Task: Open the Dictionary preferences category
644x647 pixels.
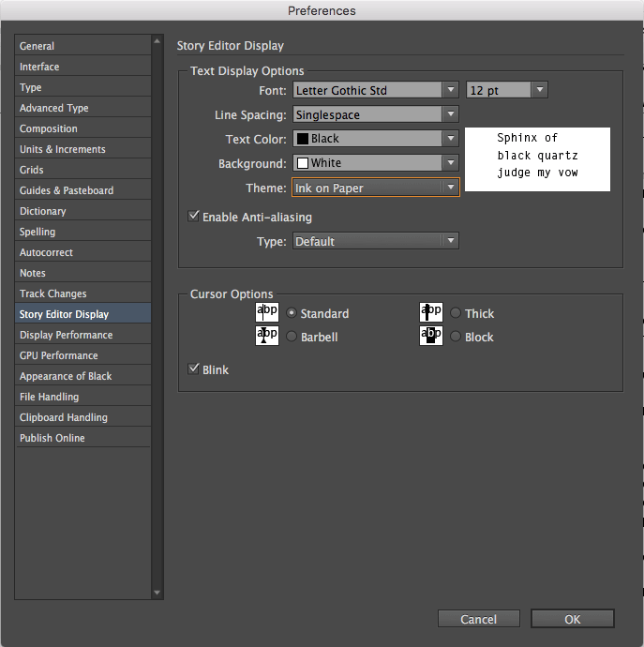Action: coord(82,211)
